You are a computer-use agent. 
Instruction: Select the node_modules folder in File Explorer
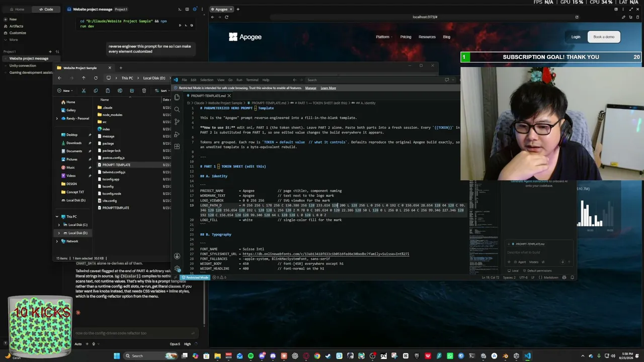pyautogui.click(x=112, y=115)
